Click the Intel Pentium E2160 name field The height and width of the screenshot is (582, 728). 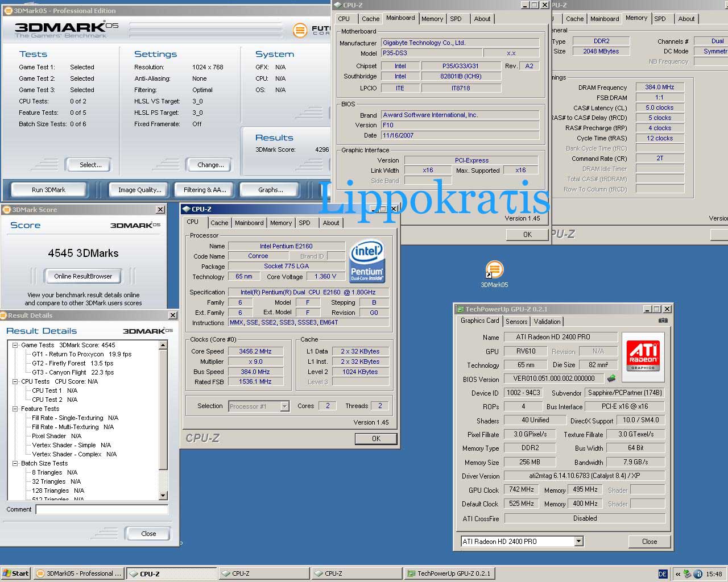pos(286,246)
